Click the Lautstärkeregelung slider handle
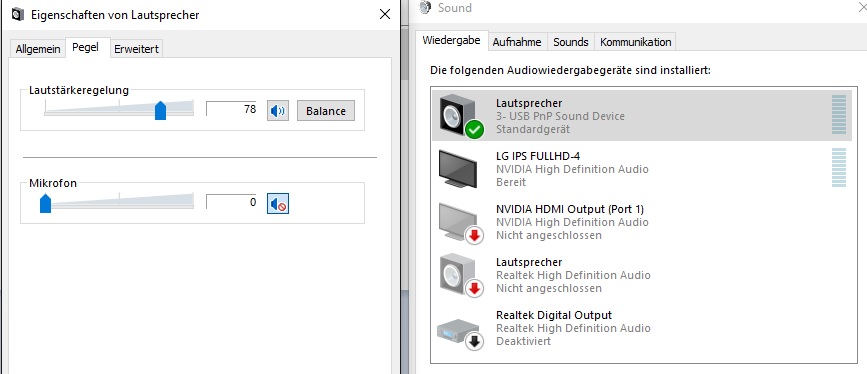 click(x=160, y=110)
